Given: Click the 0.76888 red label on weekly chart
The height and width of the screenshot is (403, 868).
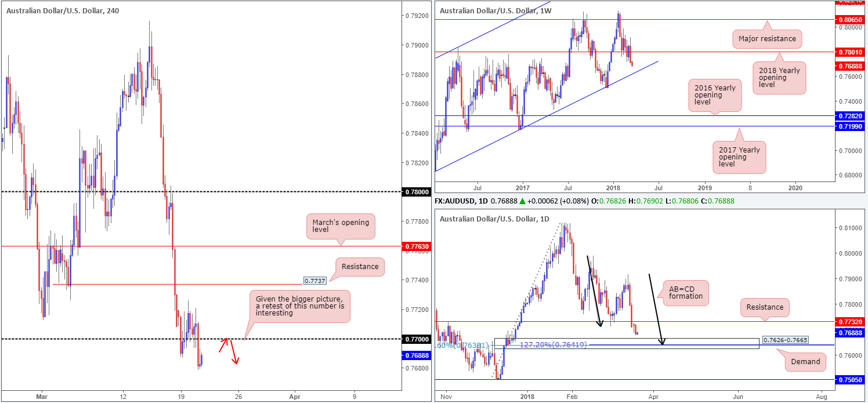Looking at the screenshot, I should pyautogui.click(x=850, y=66).
